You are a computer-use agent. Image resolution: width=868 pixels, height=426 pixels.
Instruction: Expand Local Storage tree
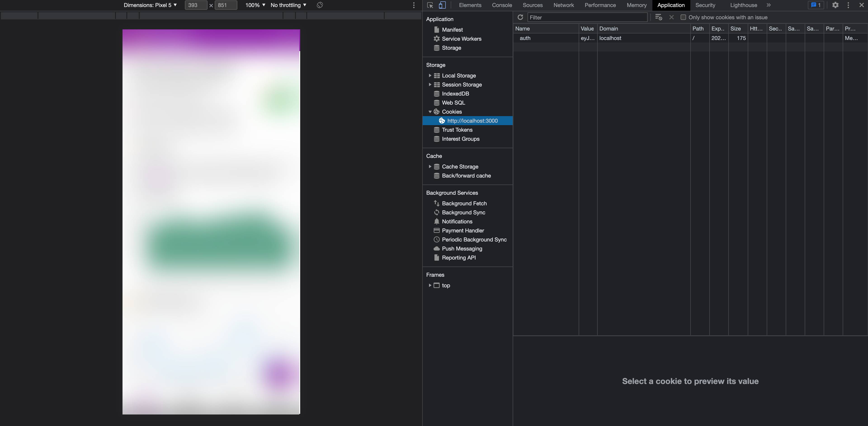[x=430, y=75]
